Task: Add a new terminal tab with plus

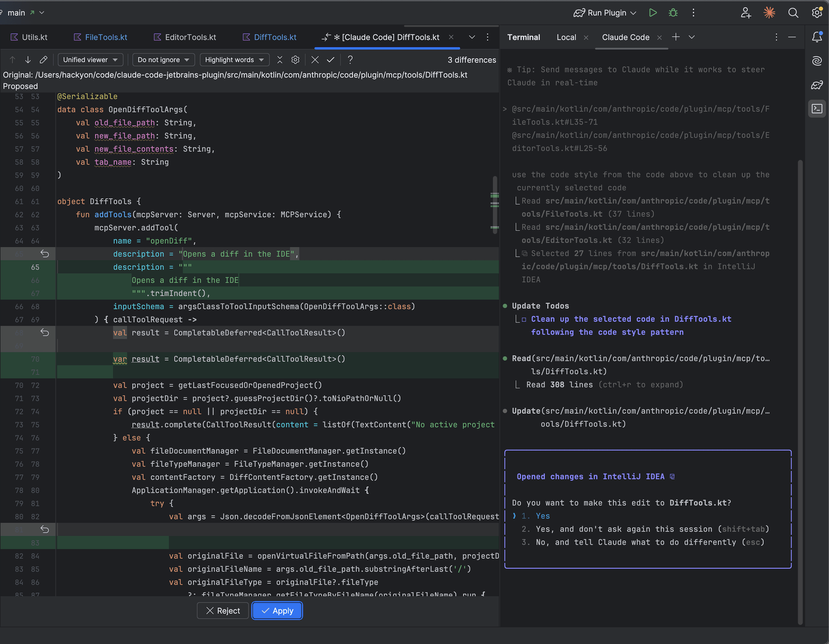Action: (676, 37)
